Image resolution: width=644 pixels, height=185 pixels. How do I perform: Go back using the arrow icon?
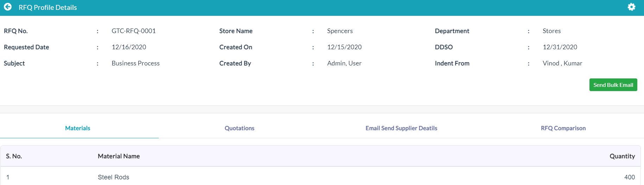8,7
